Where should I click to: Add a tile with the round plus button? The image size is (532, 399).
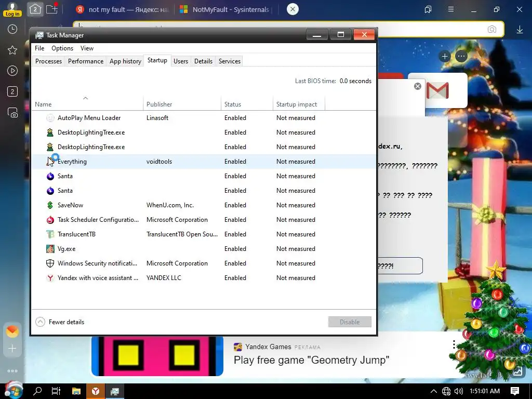point(445,56)
